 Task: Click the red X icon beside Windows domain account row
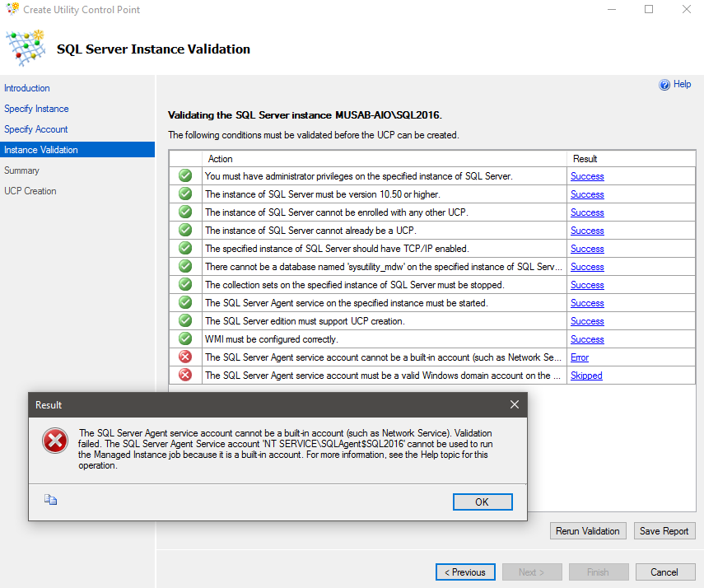click(x=185, y=376)
